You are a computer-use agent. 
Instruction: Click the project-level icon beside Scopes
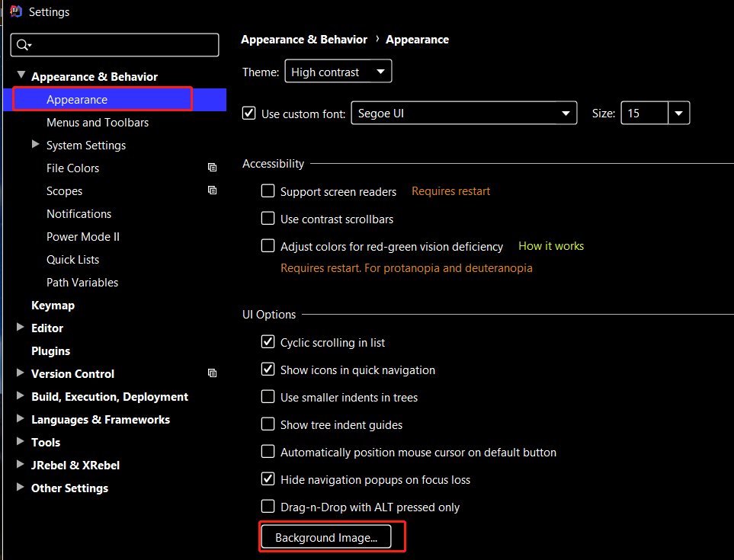coord(212,190)
